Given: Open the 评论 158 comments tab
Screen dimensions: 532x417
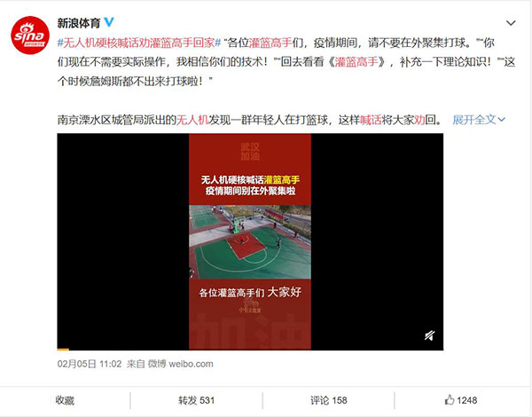Looking at the screenshot, I should coord(328,400).
